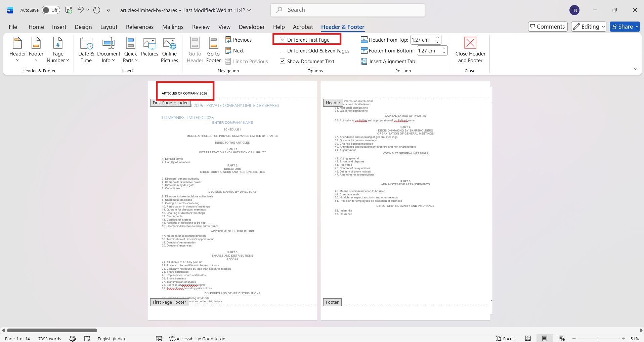This screenshot has width=644, height=342.
Task: Insert Pictures from device
Action: [149, 47]
